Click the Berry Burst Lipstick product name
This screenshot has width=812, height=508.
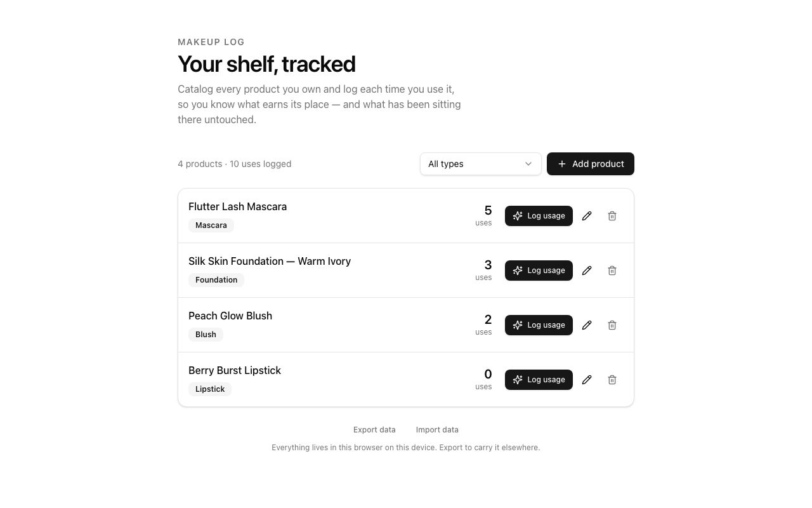(235, 370)
